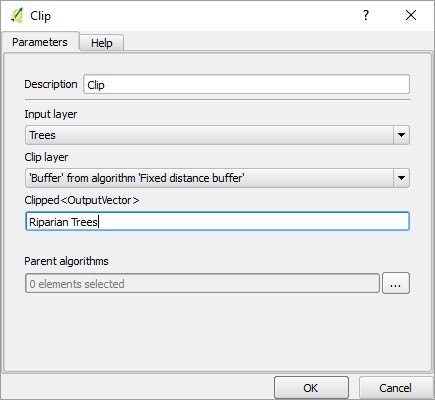The image size is (435, 400).
Task: Focus the Riparian Trees output name field
Action: 217,221
